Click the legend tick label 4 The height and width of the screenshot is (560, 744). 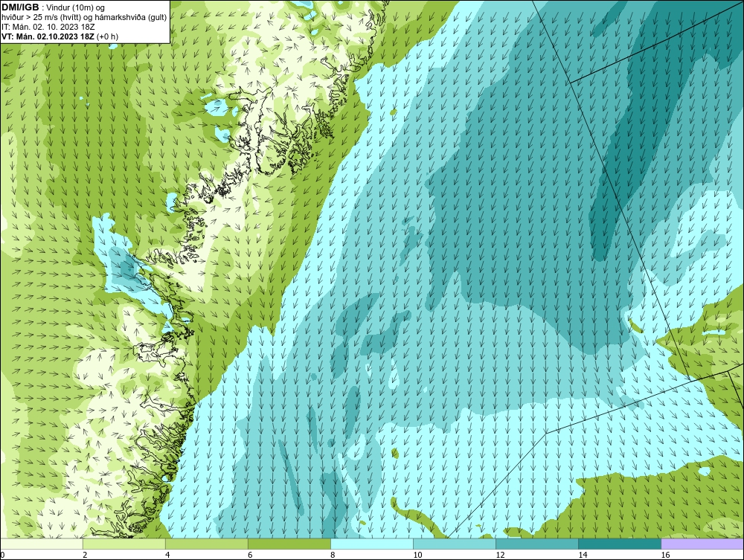tap(167, 555)
